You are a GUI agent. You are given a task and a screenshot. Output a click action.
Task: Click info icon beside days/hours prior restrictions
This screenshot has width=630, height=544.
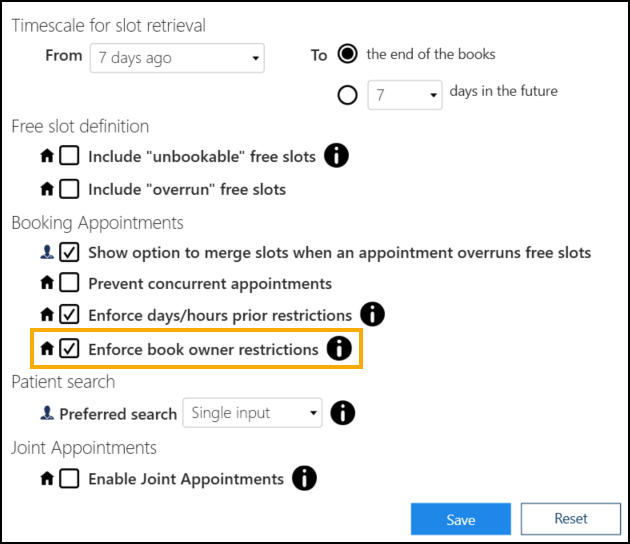point(373,315)
